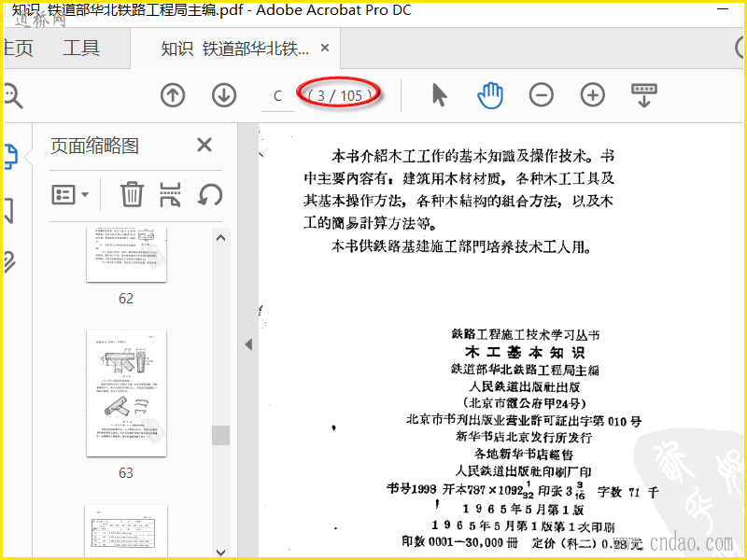Screen dimensions: 747x560
Task: Open the 主页 tab
Action: coord(19,49)
